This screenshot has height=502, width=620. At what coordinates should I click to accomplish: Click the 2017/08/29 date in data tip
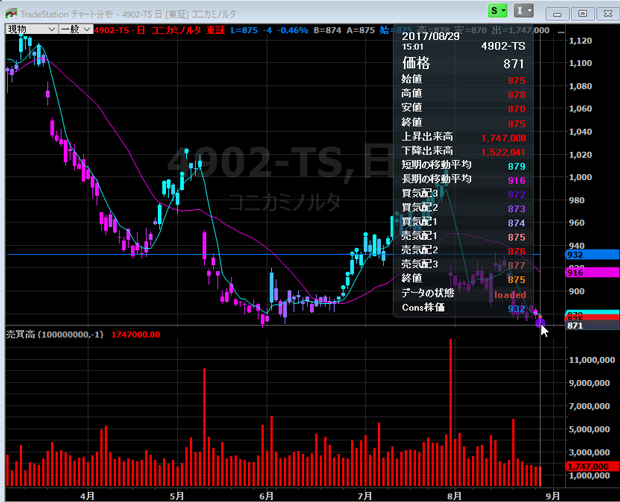coord(430,36)
